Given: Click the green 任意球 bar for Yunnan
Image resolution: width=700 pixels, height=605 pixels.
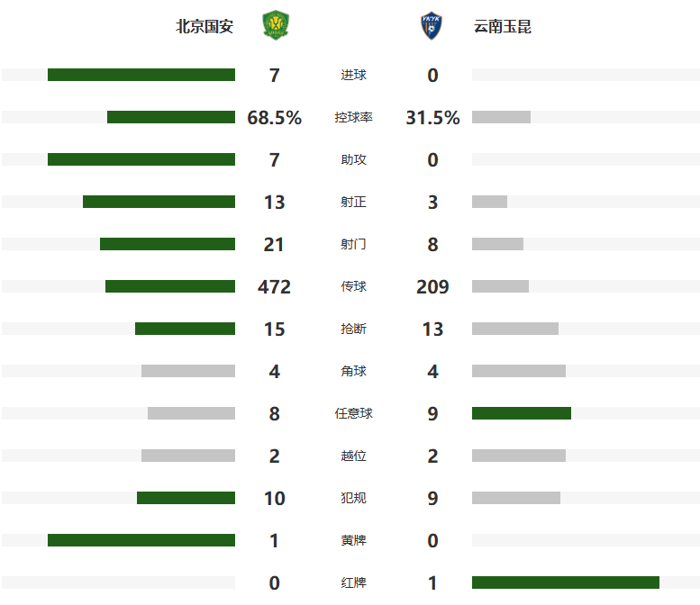Looking at the screenshot, I should click(522, 413).
